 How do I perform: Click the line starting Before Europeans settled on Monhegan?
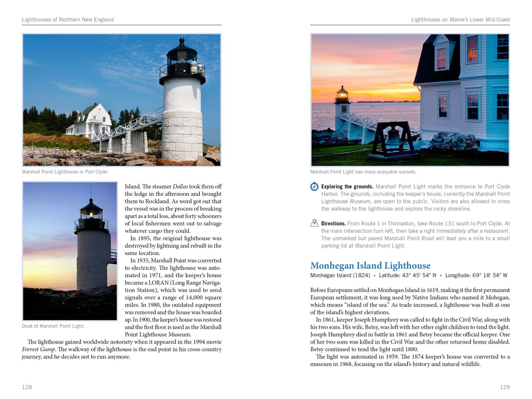click(410, 290)
